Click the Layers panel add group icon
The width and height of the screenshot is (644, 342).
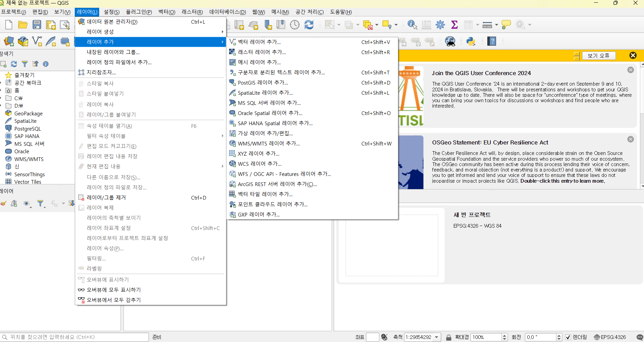14,203
